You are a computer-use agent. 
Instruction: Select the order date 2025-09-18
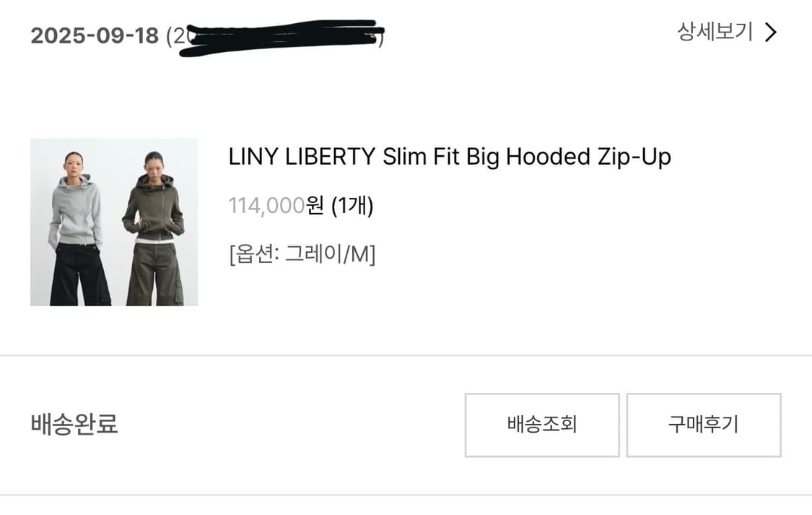click(95, 35)
